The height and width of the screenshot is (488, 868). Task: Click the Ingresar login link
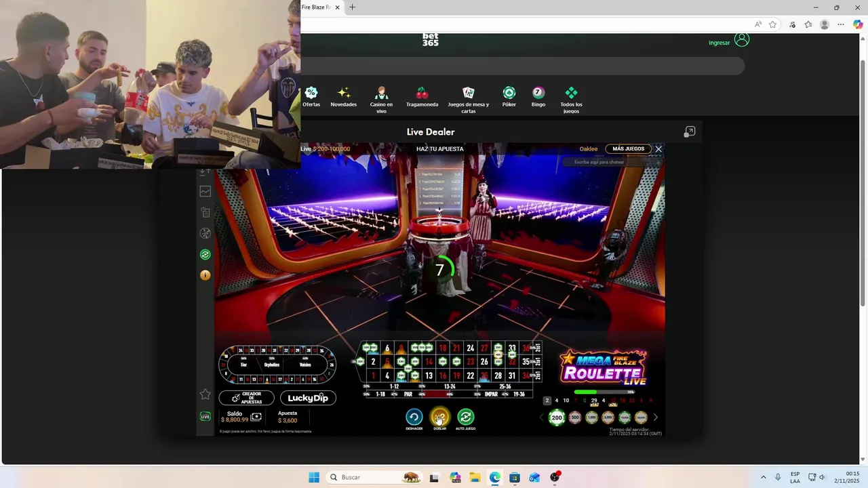click(719, 43)
